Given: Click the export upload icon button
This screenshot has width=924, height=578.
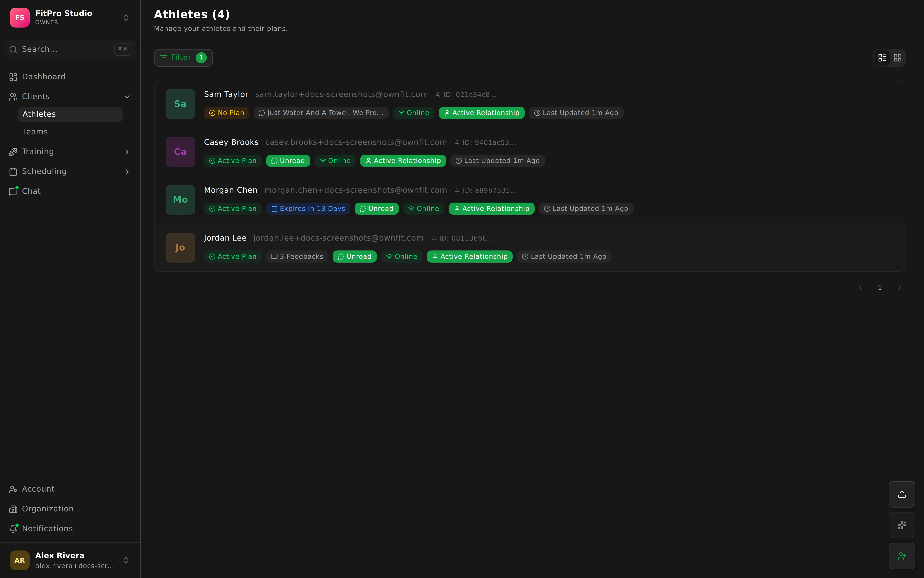Looking at the screenshot, I should 902,494.
